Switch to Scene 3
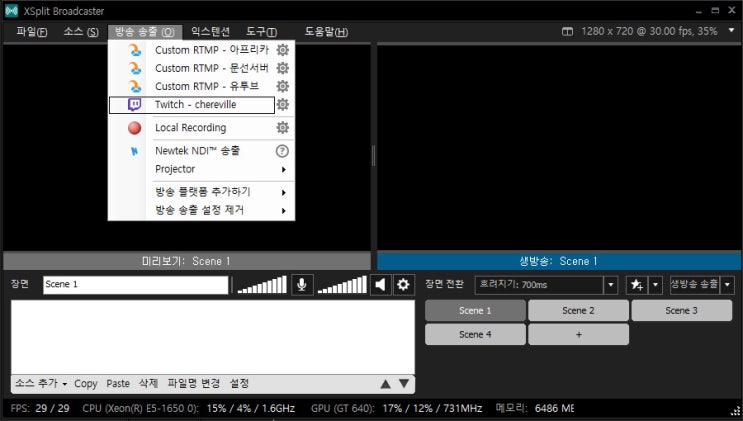This screenshot has height=421, width=743. 681,311
